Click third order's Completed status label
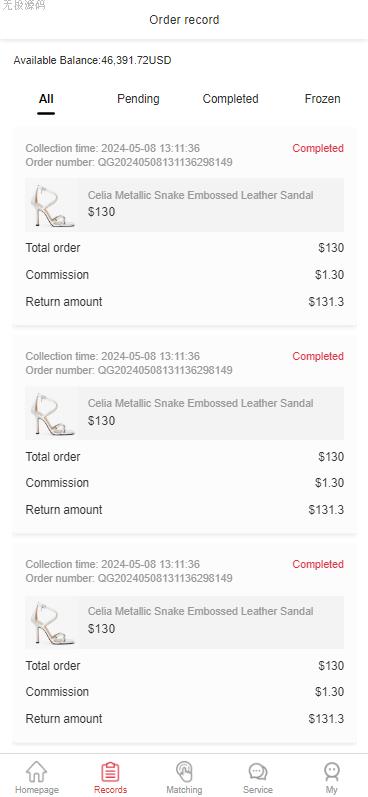The height and width of the screenshot is (797, 368). (318, 564)
